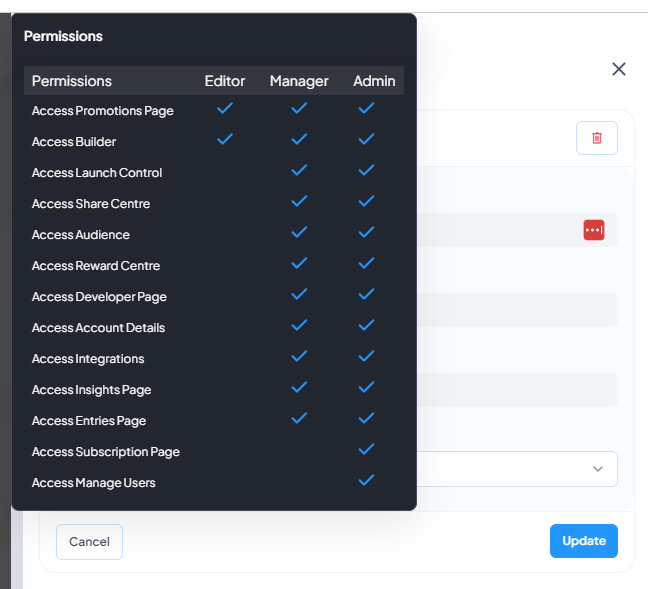Click Manager checkmark for Access Launch Control

coord(299,170)
